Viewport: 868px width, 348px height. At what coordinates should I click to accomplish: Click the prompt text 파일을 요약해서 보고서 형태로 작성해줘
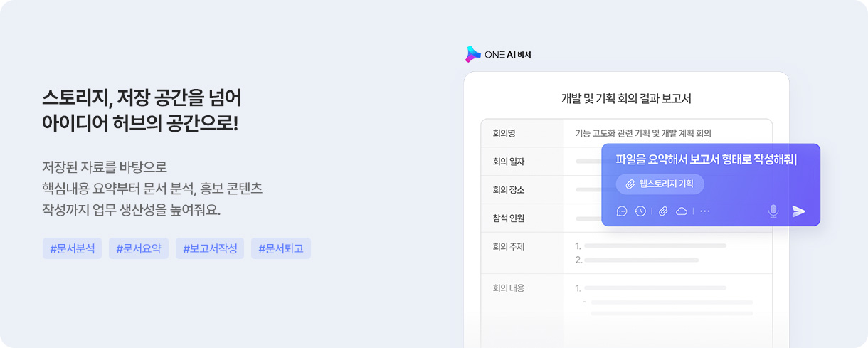tap(706, 159)
